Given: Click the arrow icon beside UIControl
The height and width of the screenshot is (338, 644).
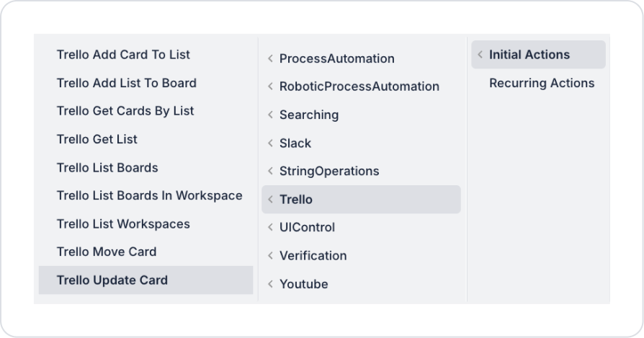Looking at the screenshot, I should [x=270, y=228].
